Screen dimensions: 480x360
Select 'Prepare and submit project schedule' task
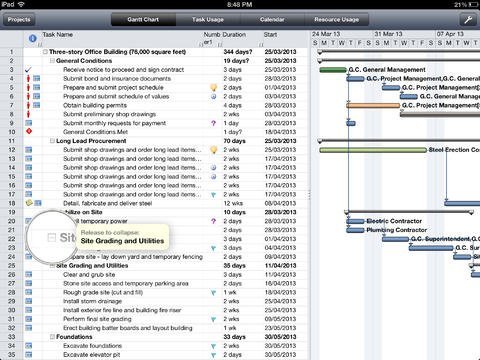coord(113,87)
